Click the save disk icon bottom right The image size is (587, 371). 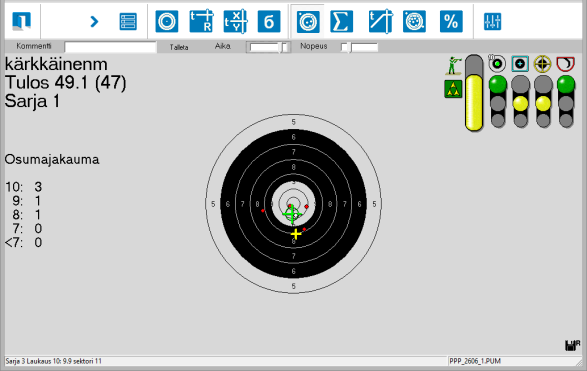(x=572, y=345)
